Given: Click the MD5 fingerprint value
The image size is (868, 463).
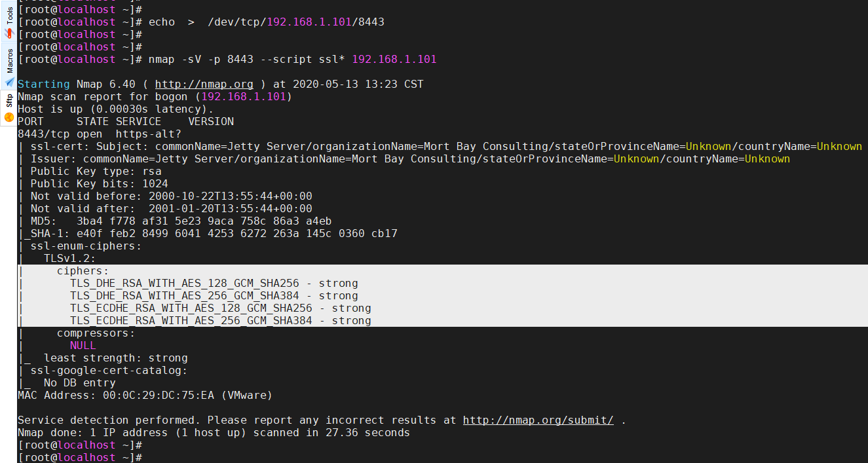Looking at the screenshot, I should (204, 221).
